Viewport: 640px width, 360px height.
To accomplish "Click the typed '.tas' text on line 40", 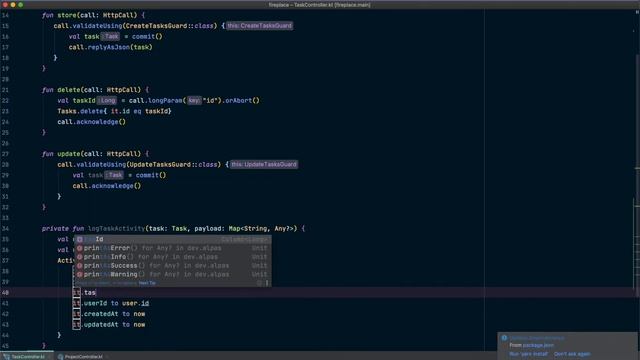I will (89, 293).
